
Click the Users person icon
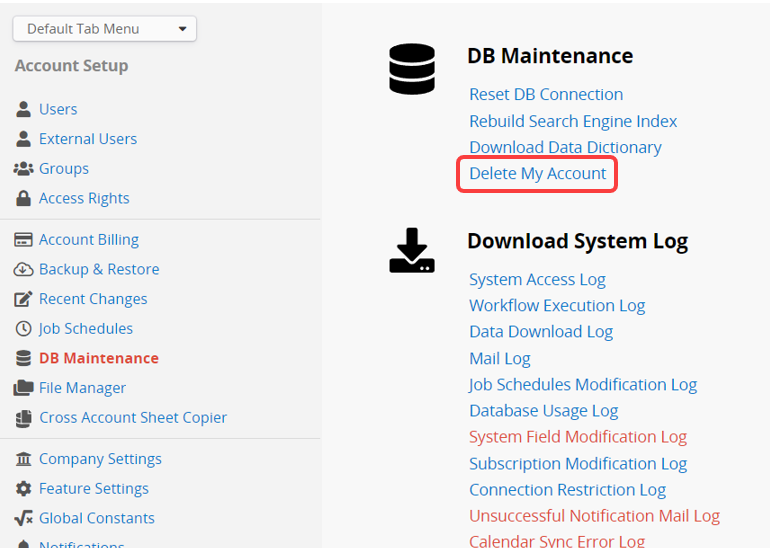pyautogui.click(x=23, y=109)
